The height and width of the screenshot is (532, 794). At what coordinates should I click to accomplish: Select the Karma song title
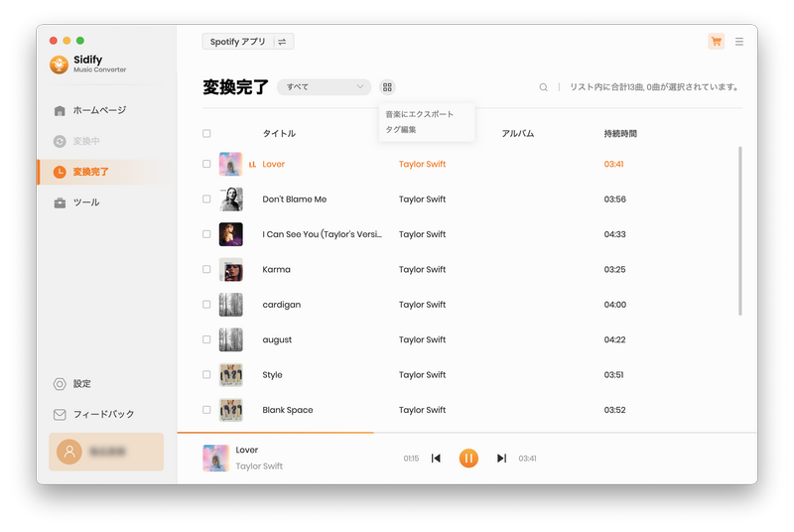[277, 270]
